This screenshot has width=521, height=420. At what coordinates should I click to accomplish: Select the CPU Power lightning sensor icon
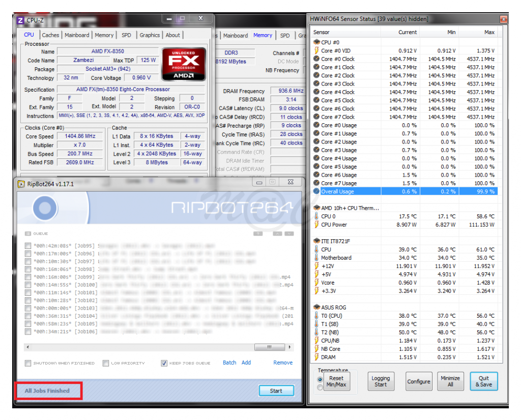point(316,225)
